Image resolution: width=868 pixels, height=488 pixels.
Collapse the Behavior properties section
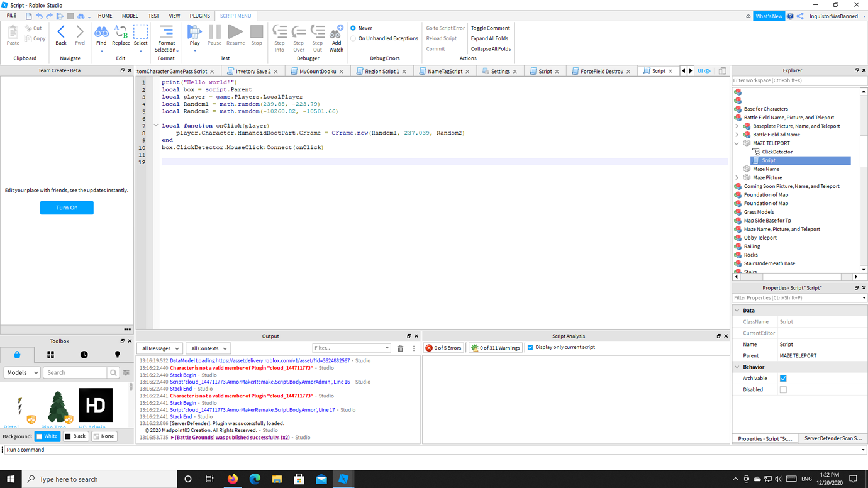pos(737,367)
